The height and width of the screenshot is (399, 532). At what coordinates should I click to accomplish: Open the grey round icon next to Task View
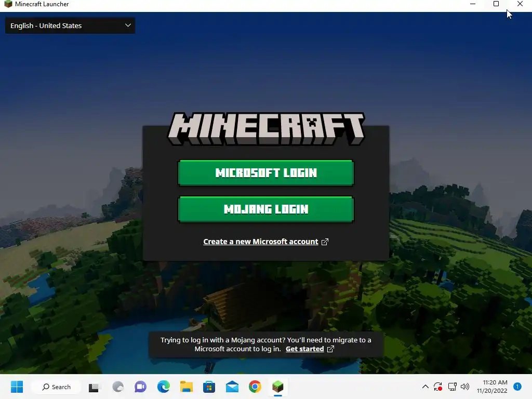118,387
